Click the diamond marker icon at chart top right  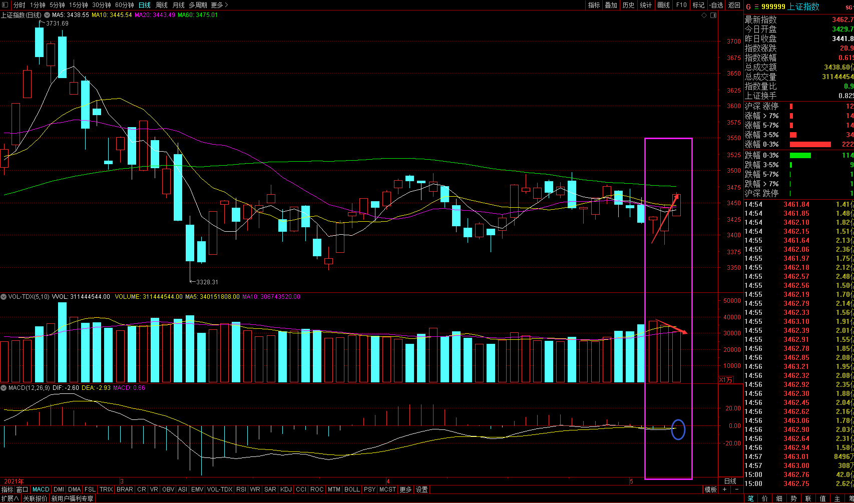(x=704, y=16)
